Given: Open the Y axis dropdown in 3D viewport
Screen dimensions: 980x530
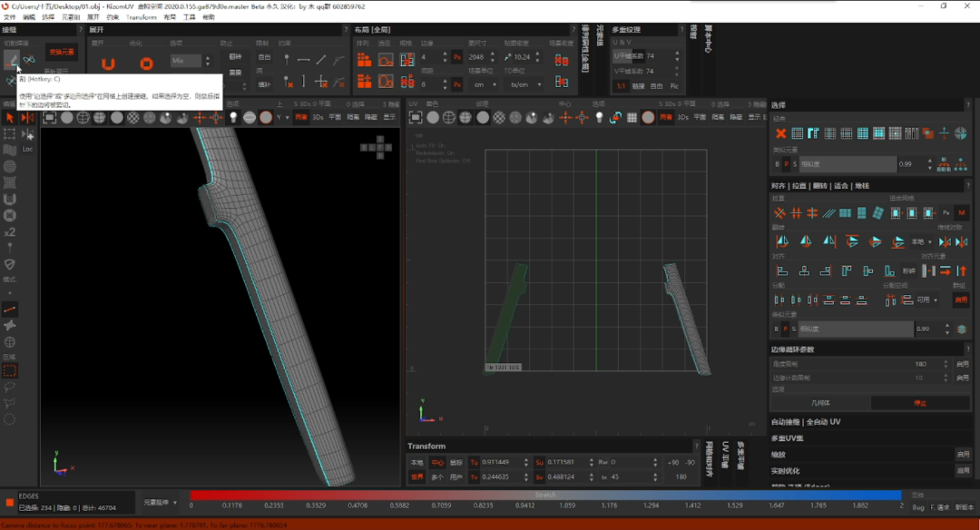Looking at the screenshot, I should coord(282,117).
